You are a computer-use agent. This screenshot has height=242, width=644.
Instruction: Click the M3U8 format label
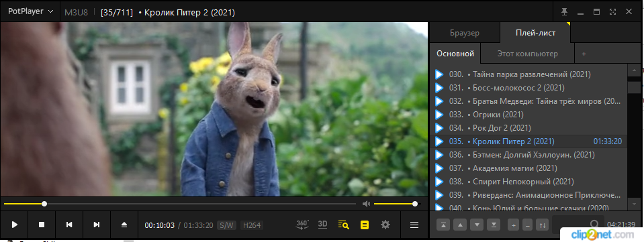click(x=76, y=12)
